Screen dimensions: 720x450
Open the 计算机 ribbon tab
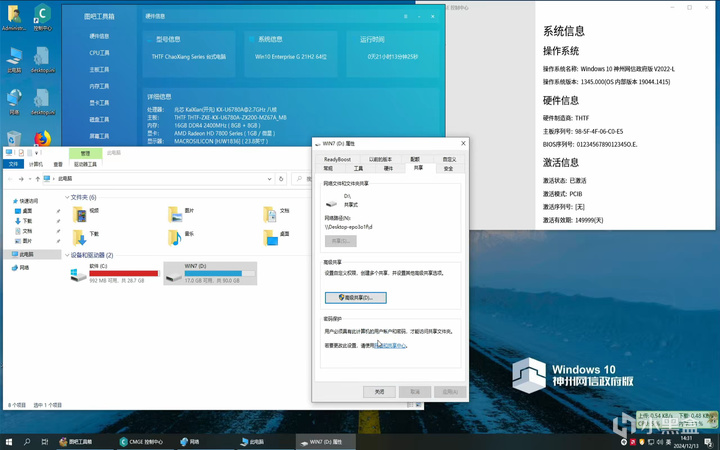[x=36, y=164]
